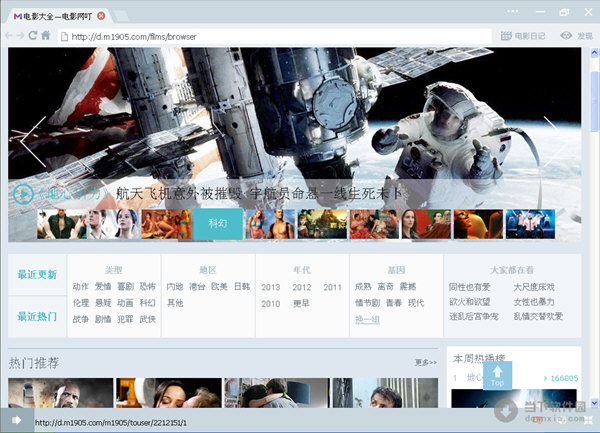This screenshot has width=600, height=433.
Task: Open 同性也有爱 topic
Action: (470, 287)
